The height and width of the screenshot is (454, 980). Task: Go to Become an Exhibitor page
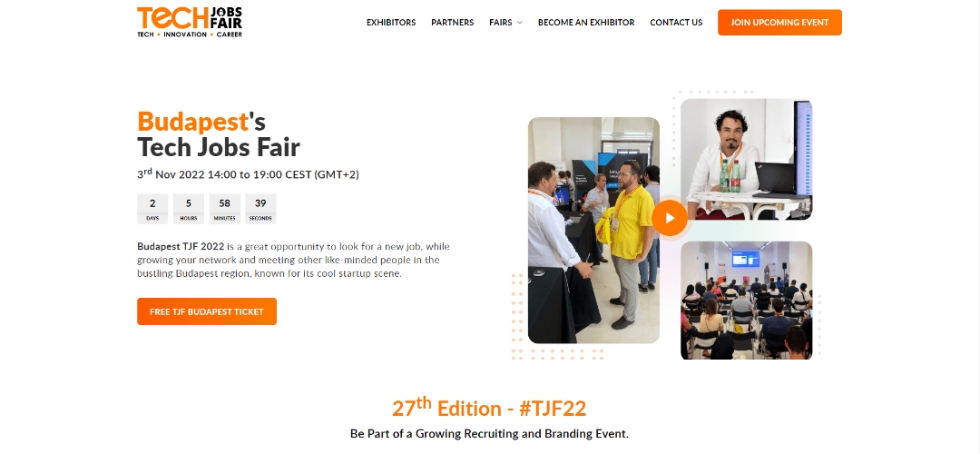tap(585, 23)
